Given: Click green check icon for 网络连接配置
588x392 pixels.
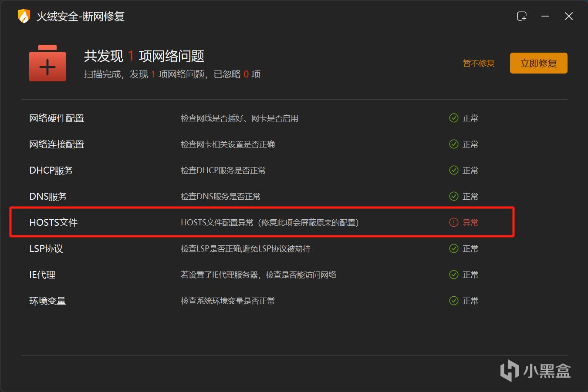Looking at the screenshot, I should pyautogui.click(x=454, y=144).
